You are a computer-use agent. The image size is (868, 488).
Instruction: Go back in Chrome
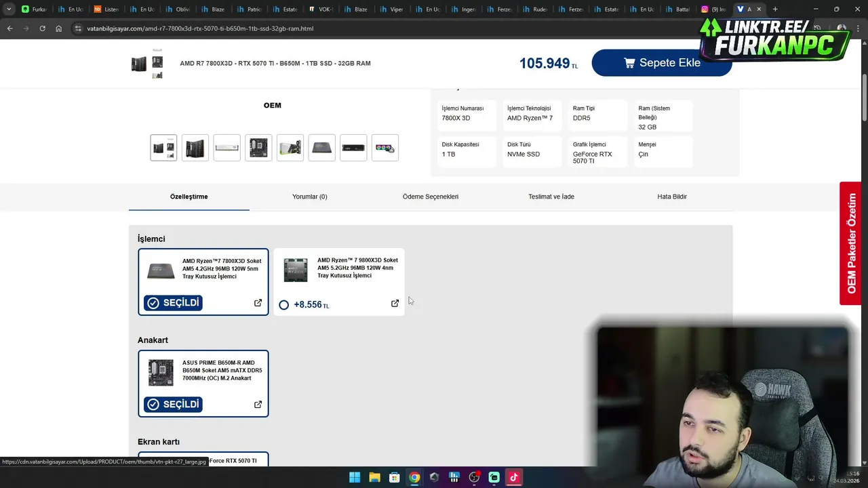(x=9, y=28)
